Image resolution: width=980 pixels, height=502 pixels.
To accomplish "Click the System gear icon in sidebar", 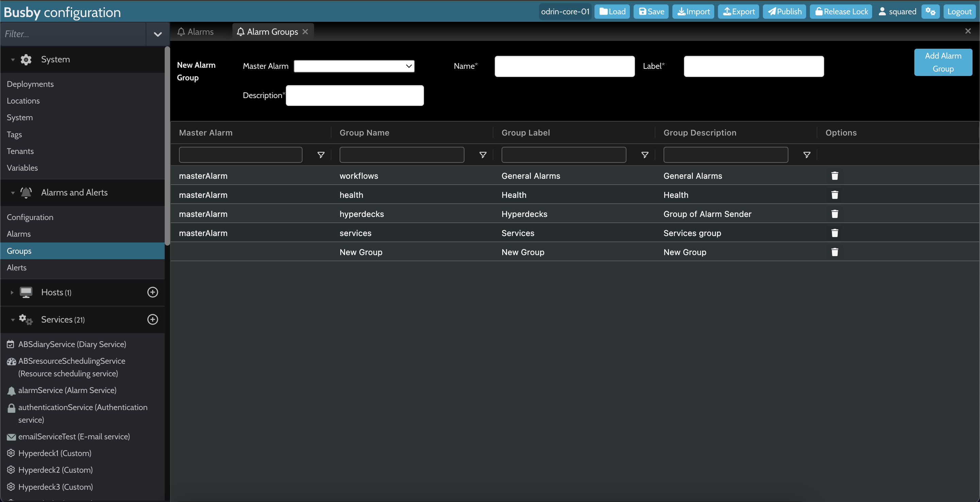I will click(26, 59).
